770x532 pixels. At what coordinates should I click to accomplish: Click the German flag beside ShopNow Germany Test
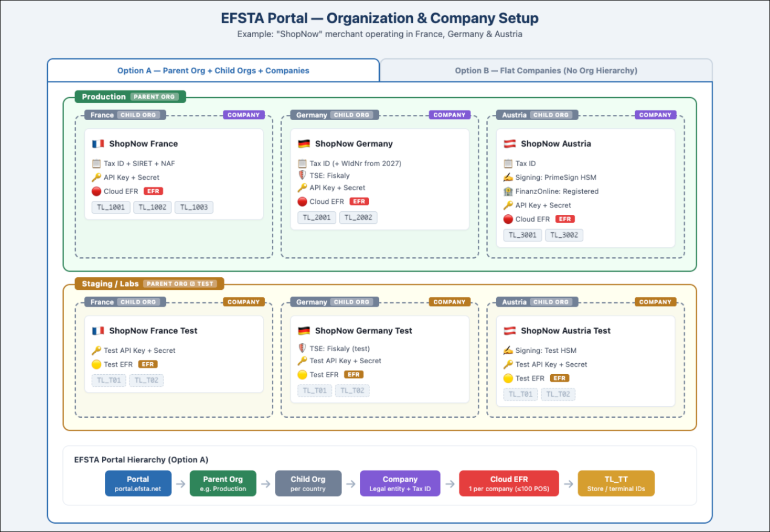(304, 331)
